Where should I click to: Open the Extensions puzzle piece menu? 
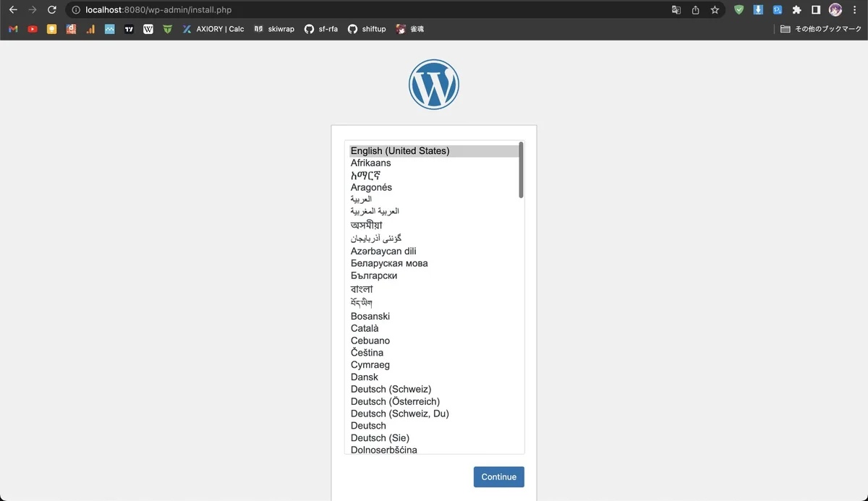[x=796, y=10]
